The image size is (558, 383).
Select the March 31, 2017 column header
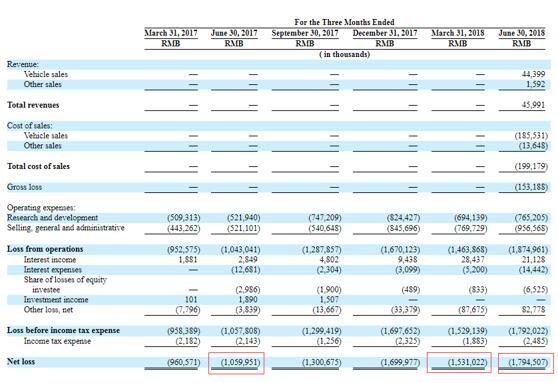tap(171, 33)
